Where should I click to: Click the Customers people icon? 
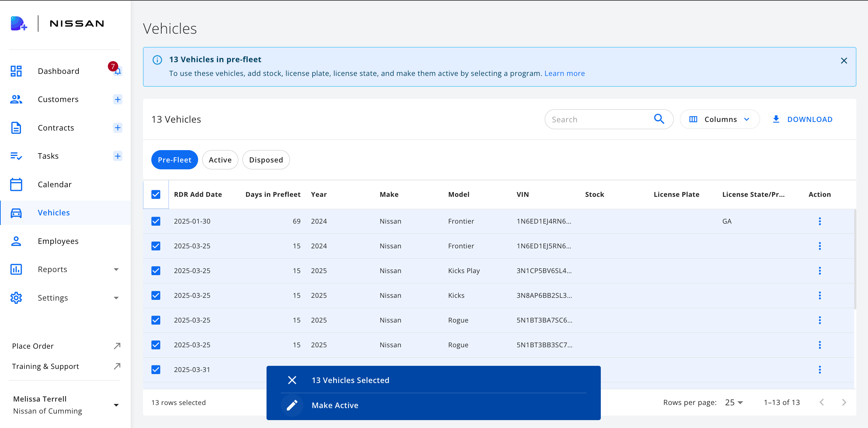click(x=16, y=100)
